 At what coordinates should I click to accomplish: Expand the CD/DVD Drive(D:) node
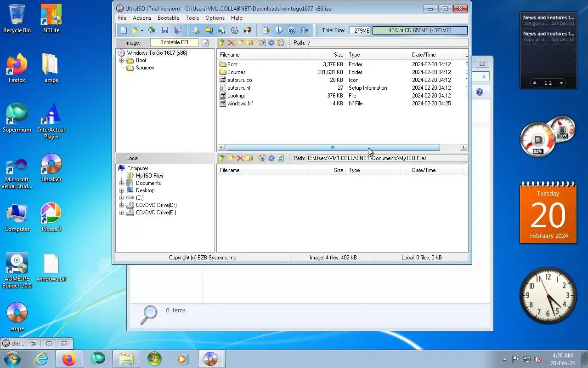click(122, 205)
